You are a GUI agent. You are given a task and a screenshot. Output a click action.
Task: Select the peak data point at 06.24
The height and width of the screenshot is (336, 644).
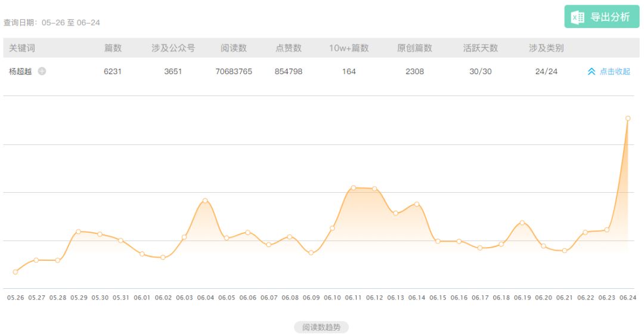[628, 118]
